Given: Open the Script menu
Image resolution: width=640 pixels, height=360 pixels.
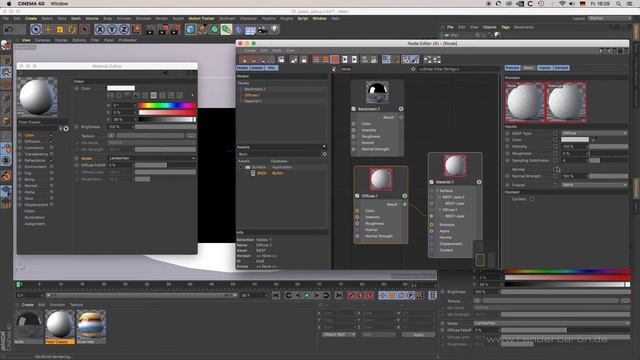Looking at the screenshot, I should click(303, 18).
